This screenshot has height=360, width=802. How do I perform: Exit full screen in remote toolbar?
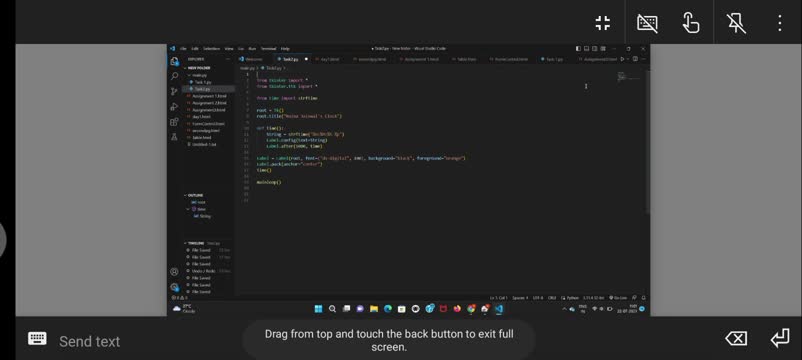pyautogui.click(x=603, y=23)
